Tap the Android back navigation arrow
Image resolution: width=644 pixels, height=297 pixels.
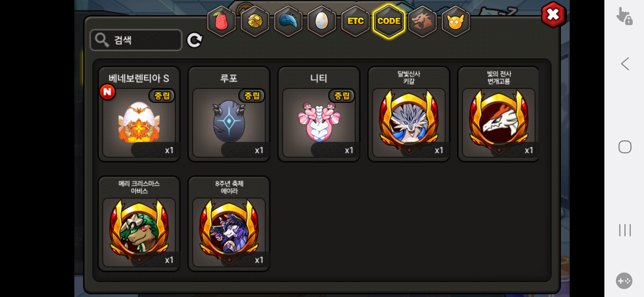625,64
